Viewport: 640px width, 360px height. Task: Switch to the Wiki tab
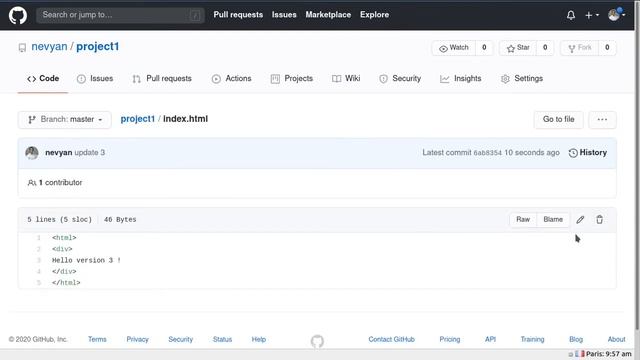[346, 78]
